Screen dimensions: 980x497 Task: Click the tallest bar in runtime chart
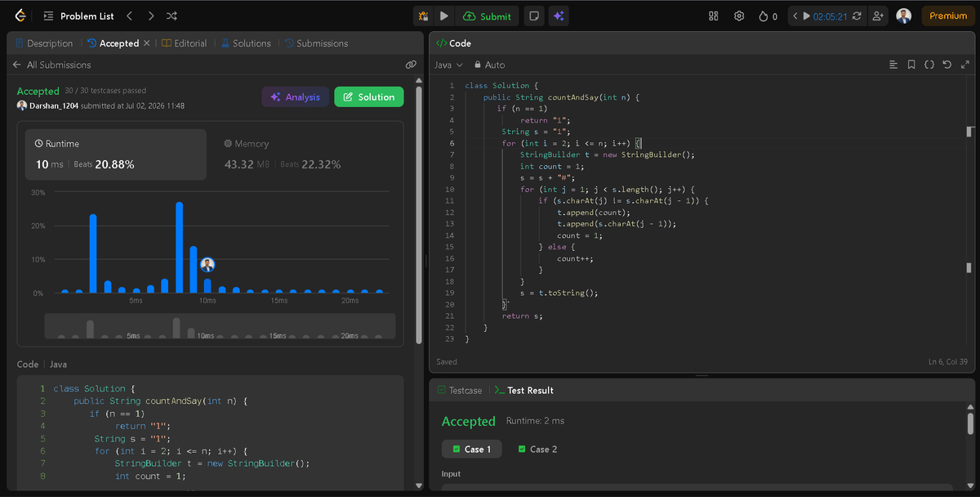(179, 248)
